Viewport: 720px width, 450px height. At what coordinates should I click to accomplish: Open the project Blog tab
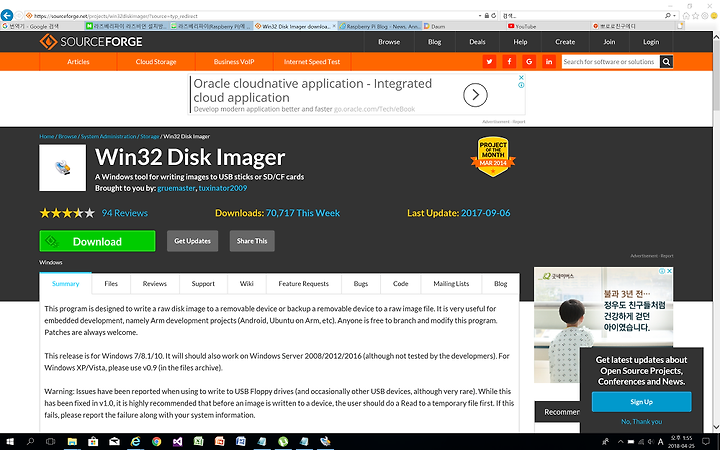[x=501, y=284]
